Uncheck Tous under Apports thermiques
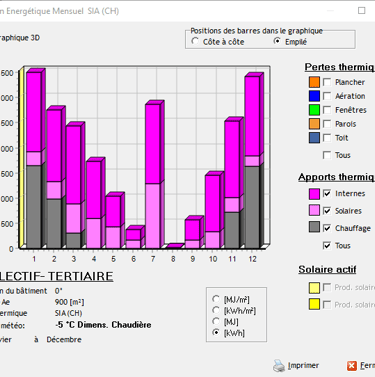 [x=327, y=246]
